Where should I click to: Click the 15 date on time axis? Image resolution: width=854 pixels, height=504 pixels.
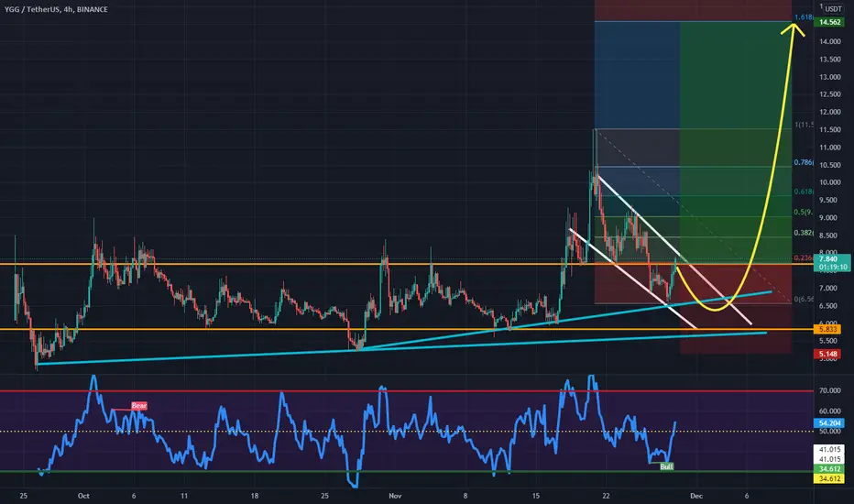point(535,496)
